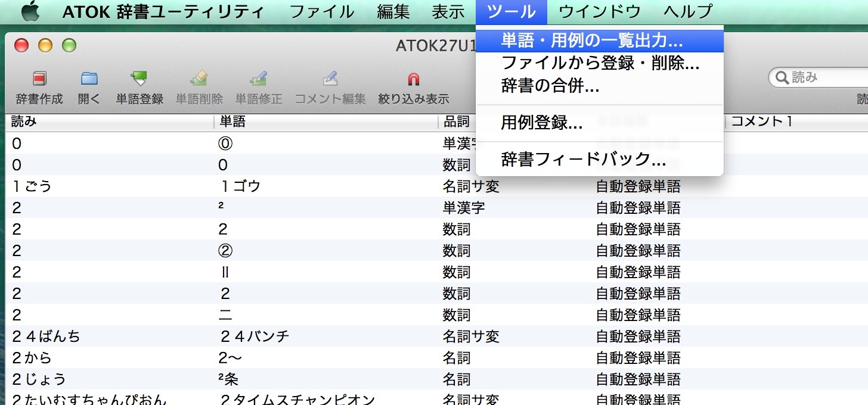Click 自動登録単語 in the ²条 row
868x405 pixels.
click(x=638, y=379)
